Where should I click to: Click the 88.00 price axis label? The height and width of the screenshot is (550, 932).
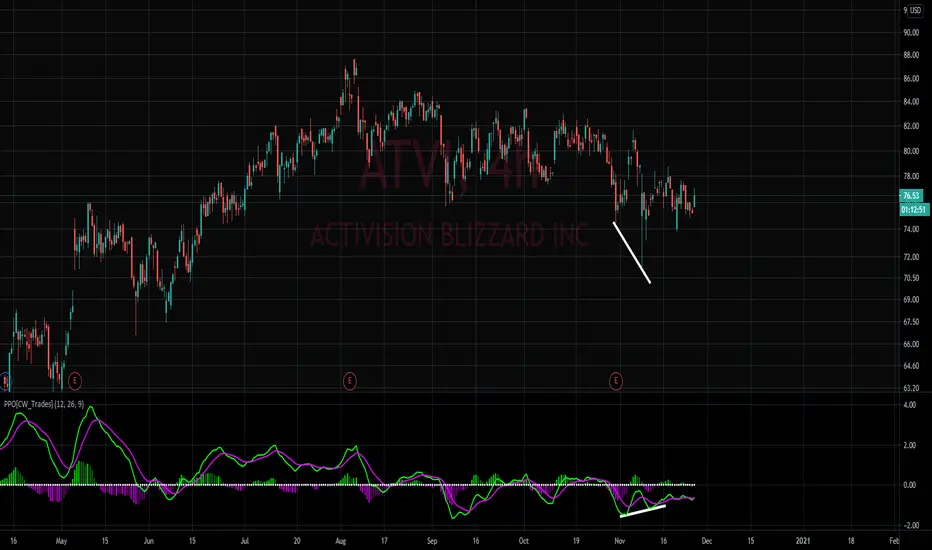911,55
